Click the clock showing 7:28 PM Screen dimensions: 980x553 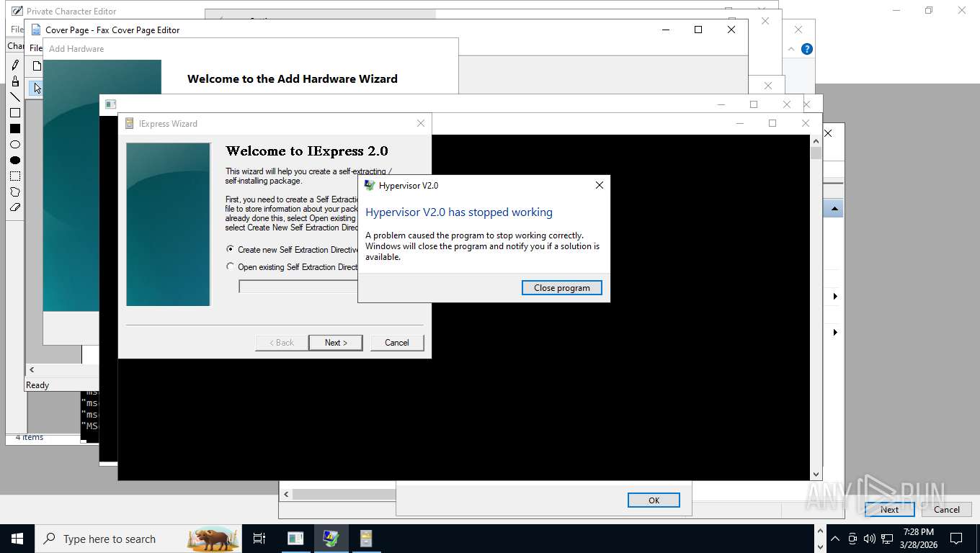(x=918, y=532)
